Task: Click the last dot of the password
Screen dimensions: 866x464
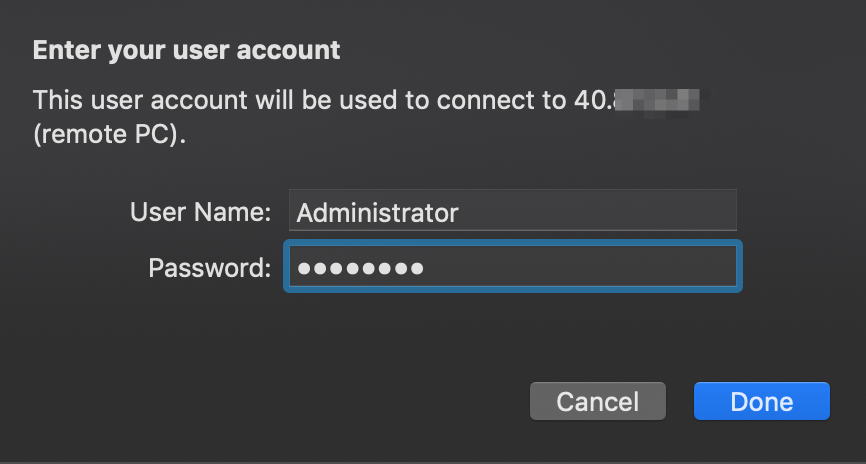Action: point(417,268)
